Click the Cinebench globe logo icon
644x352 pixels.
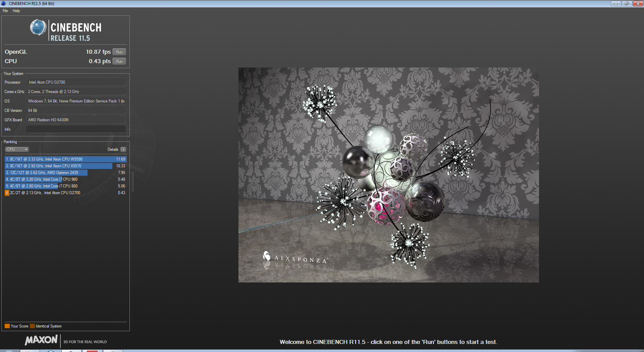coord(38,28)
